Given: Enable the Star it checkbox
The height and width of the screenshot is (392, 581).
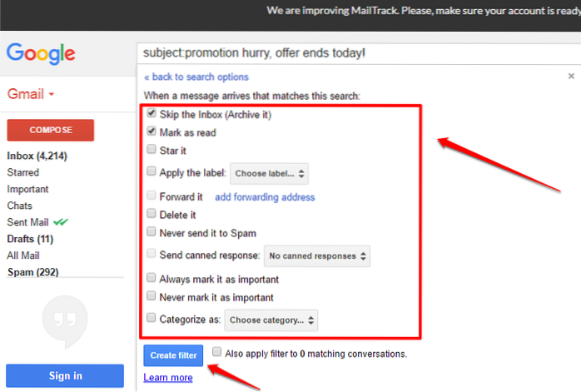Looking at the screenshot, I should (x=151, y=150).
